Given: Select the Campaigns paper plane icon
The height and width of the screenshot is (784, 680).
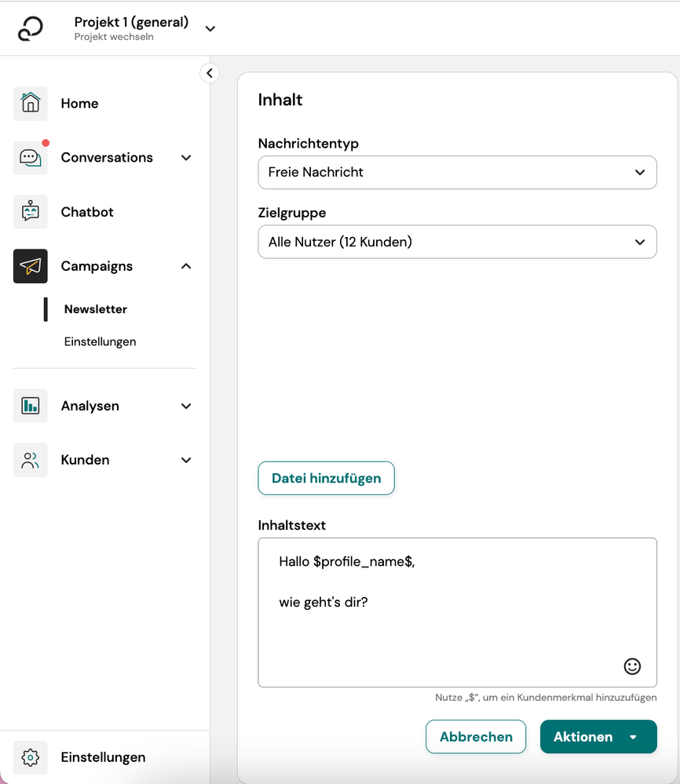Looking at the screenshot, I should point(31,266).
